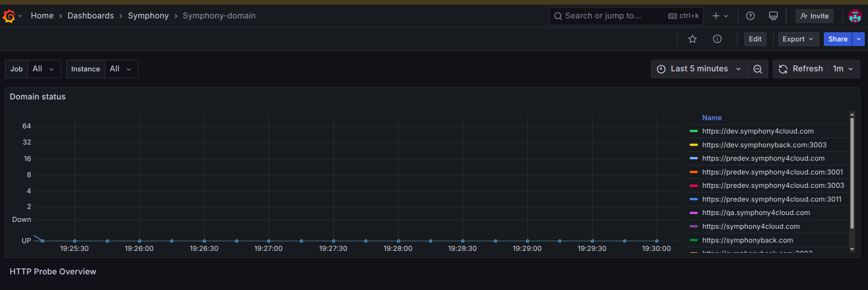868x290 pixels.
Task: Toggle the https://symphony4cloud.com series
Action: coord(751,226)
